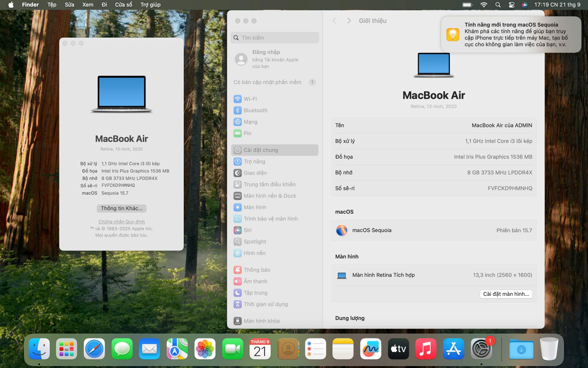The image size is (588, 368).
Task: Open the Wi-Fi settings icon in sidebar
Action: click(237, 99)
